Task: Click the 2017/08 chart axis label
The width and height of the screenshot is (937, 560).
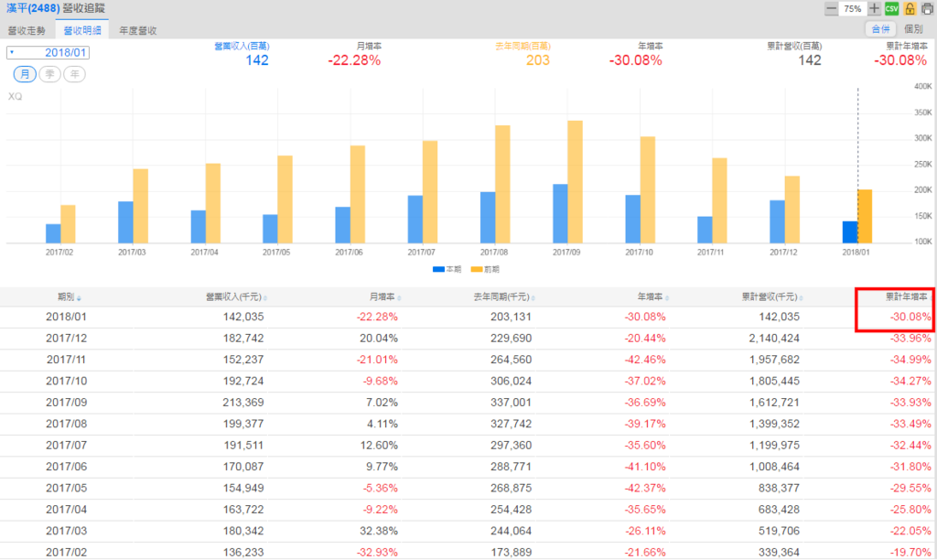Action: coord(494,253)
